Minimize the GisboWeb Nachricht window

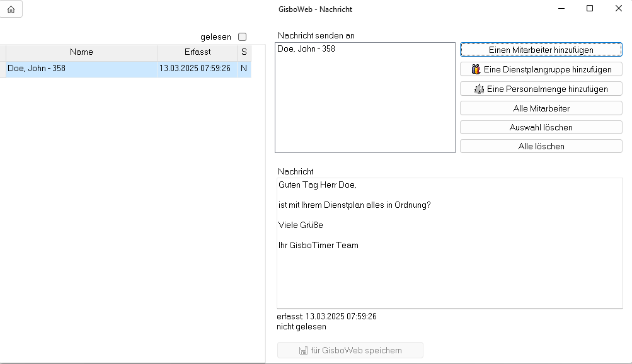click(561, 9)
